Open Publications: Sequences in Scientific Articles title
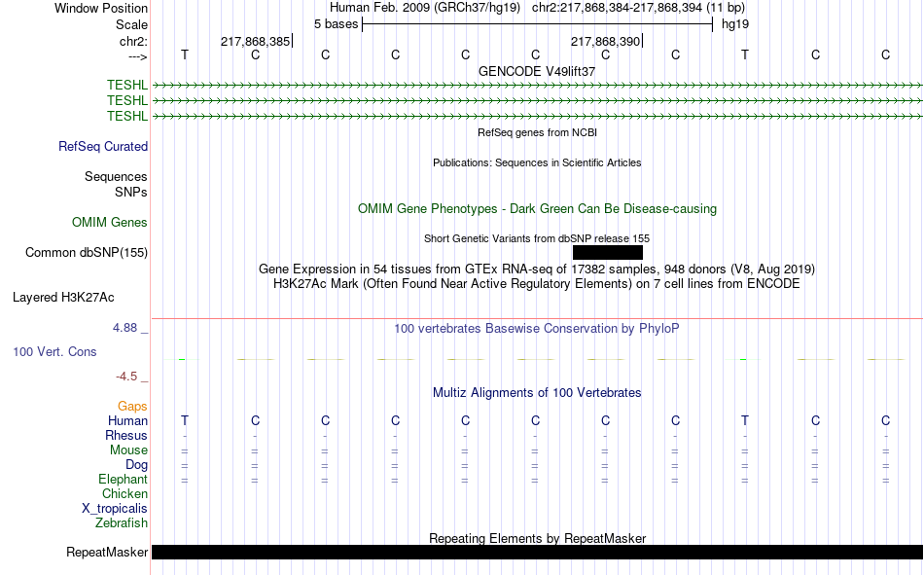Image resolution: width=924 pixels, height=575 pixels. pyautogui.click(x=537, y=162)
